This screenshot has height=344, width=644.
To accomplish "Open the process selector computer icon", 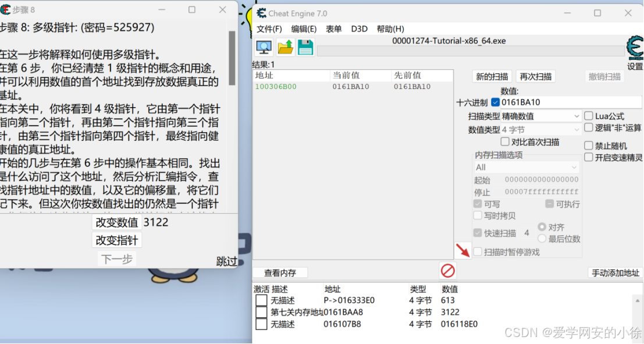I will pyautogui.click(x=264, y=48).
